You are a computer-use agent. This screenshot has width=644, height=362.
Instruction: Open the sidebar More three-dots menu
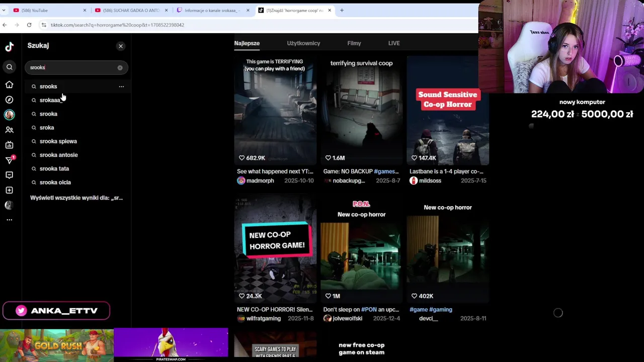[10, 220]
